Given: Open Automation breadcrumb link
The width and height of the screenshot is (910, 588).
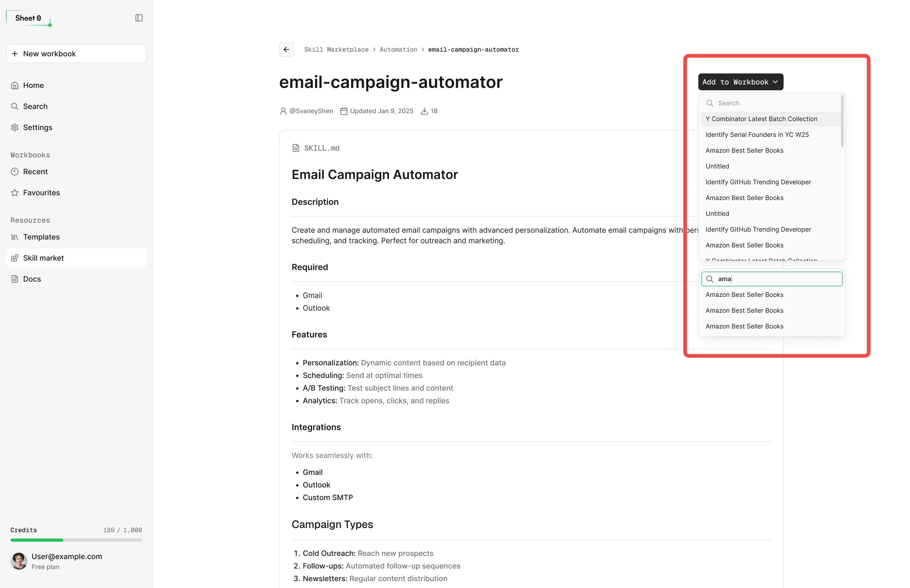Looking at the screenshot, I should coord(398,49).
